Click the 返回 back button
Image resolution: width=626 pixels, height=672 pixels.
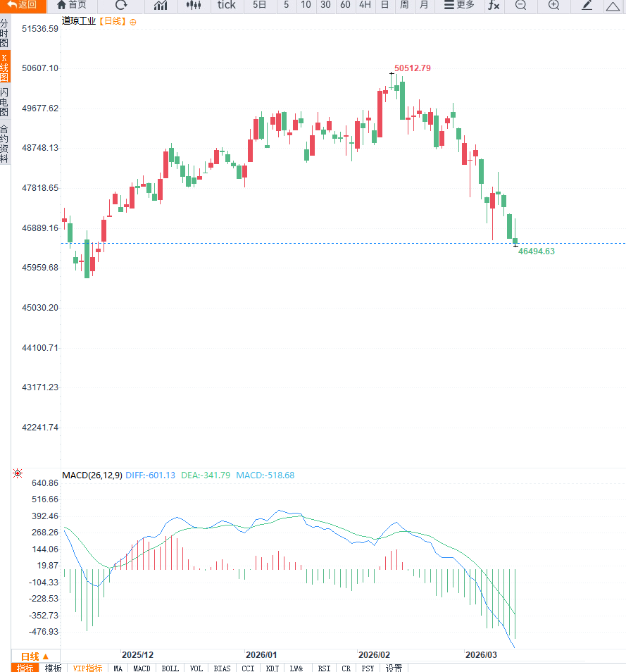point(23,5)
